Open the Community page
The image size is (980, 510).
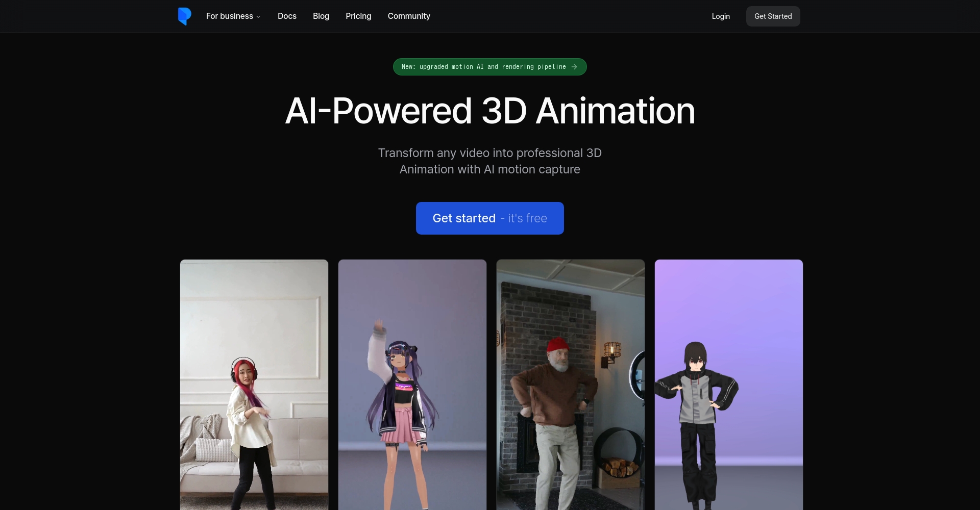pos(409,16)
